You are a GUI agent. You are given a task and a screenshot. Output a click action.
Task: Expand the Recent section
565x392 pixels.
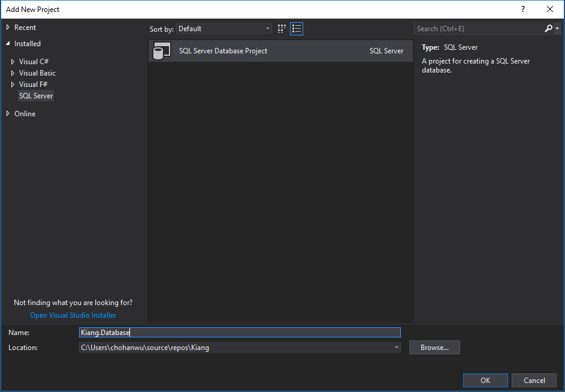coord(8,27)
